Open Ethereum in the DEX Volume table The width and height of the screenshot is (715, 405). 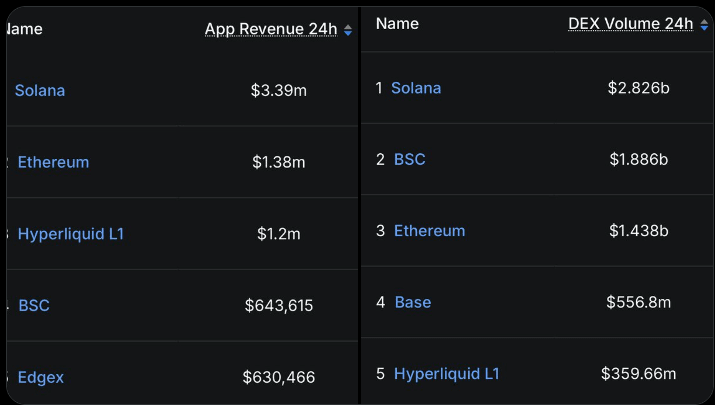[x=429, y=231]
